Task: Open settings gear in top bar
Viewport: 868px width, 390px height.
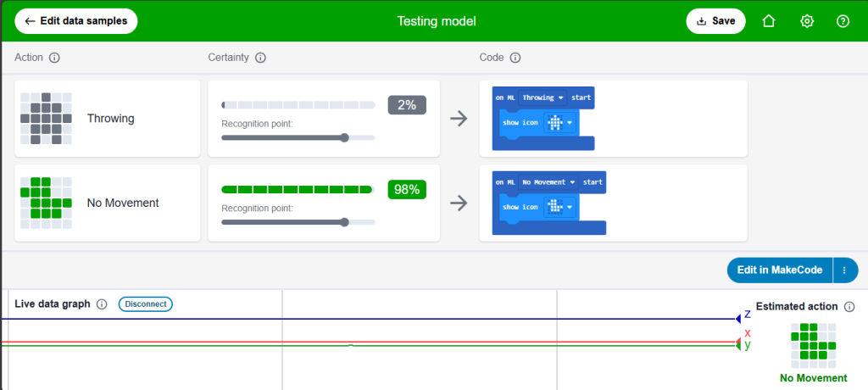Action: [x=807, y=21]
